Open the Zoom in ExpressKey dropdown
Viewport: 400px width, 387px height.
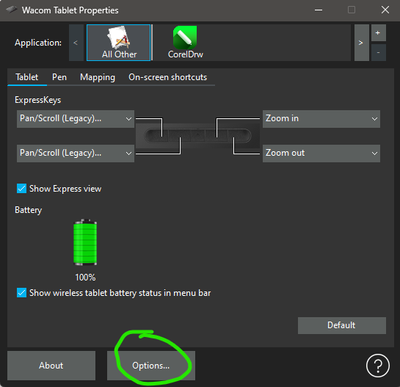click(321, 119)
